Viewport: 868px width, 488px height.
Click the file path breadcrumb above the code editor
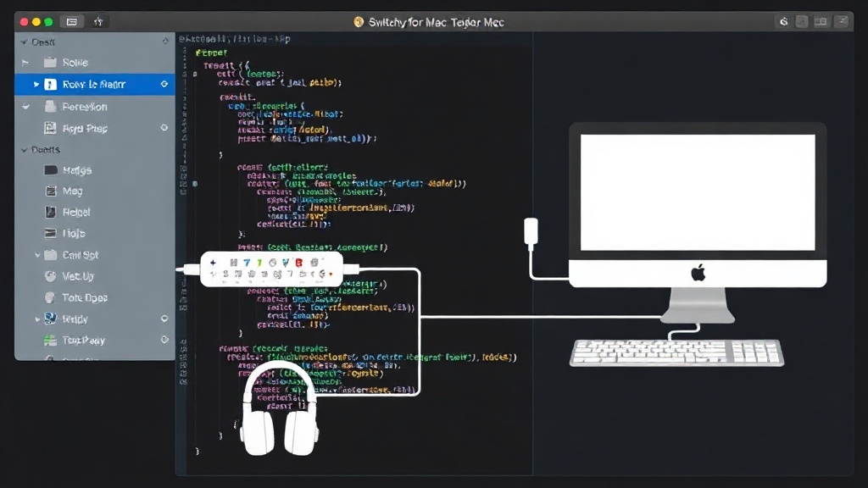234,39
